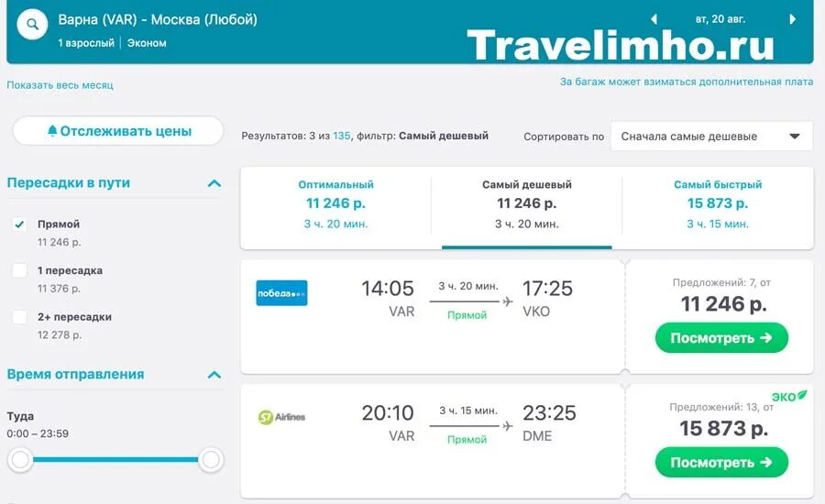Click the plane icon on Pobeda flight
The width and height of the screenshot is (825, 504).
tap(507, 301)
